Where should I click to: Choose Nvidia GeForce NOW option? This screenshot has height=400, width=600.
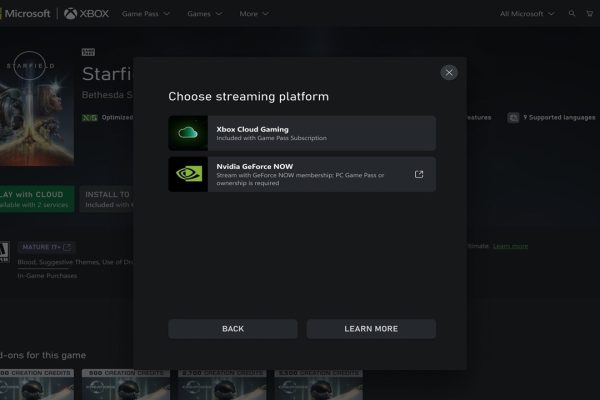[x=302, y=174]
